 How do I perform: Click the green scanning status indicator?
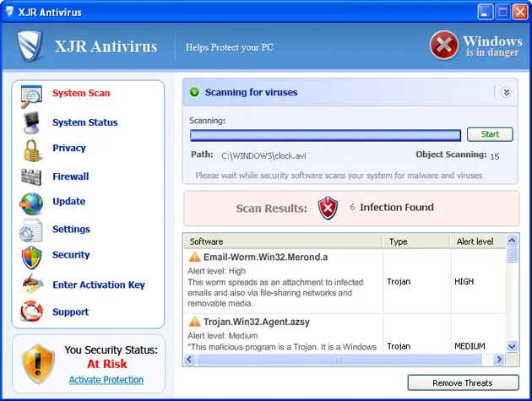coord(194,92)
